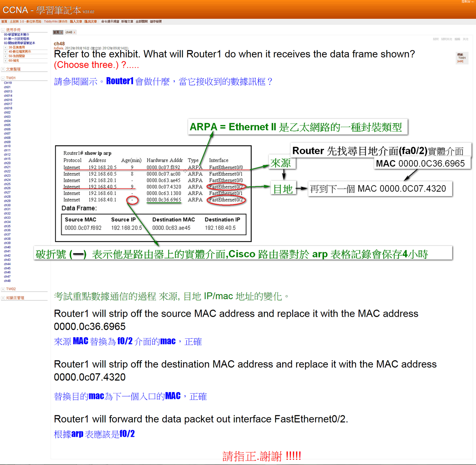Viewport: 476px width, 465px height.
Task: Open 00-學習筆記本簡介 in the sidebar
Action: 16,35
